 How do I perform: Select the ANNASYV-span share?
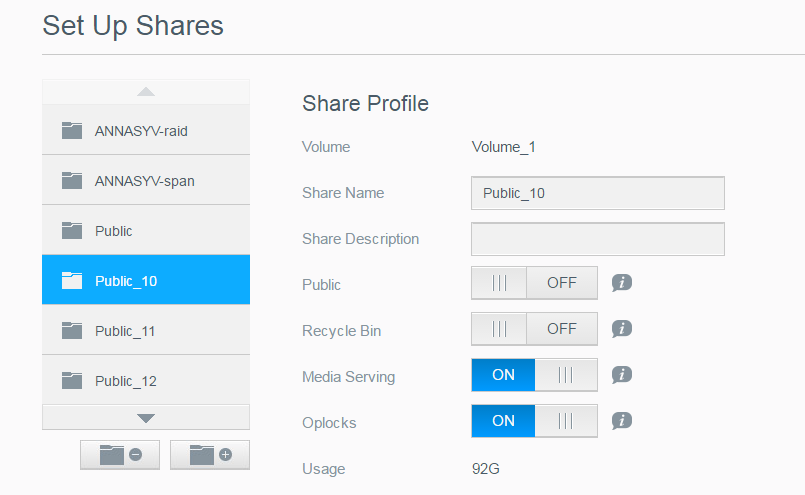[145, 181]
